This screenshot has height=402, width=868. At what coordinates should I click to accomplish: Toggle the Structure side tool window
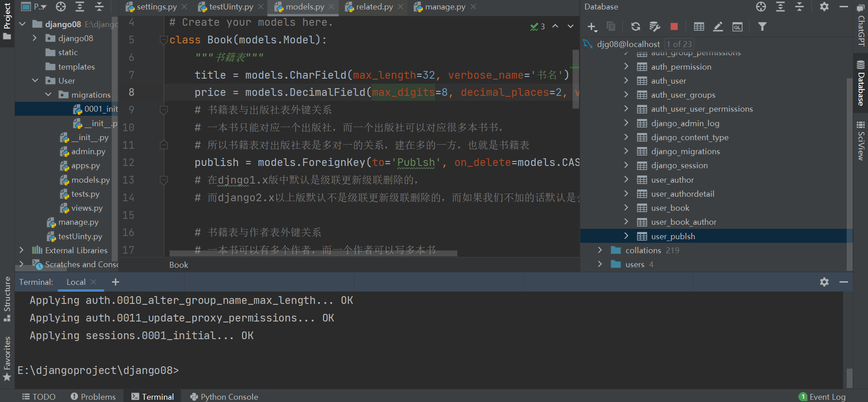click(7, 299)
